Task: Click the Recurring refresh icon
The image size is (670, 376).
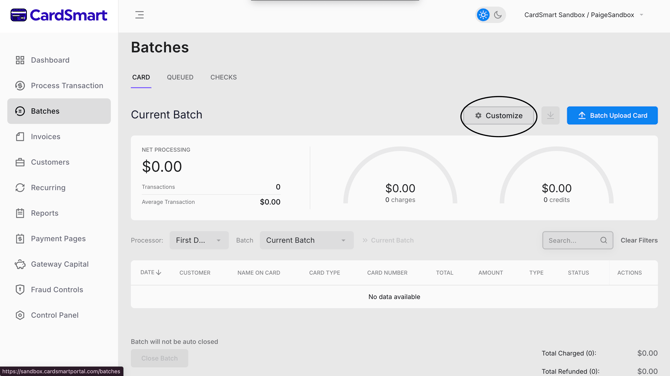Action: click(x=20, y=188)
